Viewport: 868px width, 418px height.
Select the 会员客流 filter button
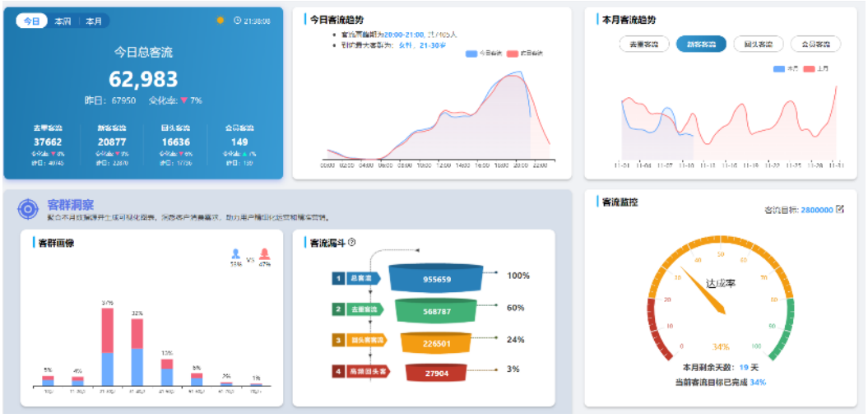tap(815, 44)
